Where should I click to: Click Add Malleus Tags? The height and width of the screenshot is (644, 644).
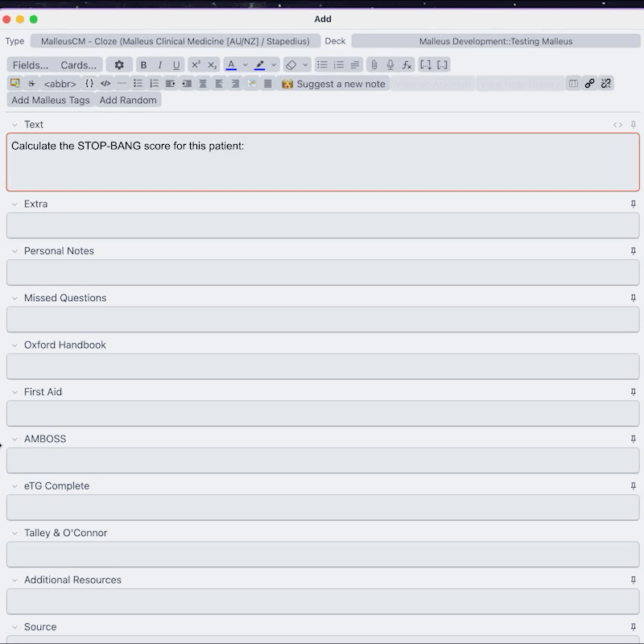click(49, 100)
